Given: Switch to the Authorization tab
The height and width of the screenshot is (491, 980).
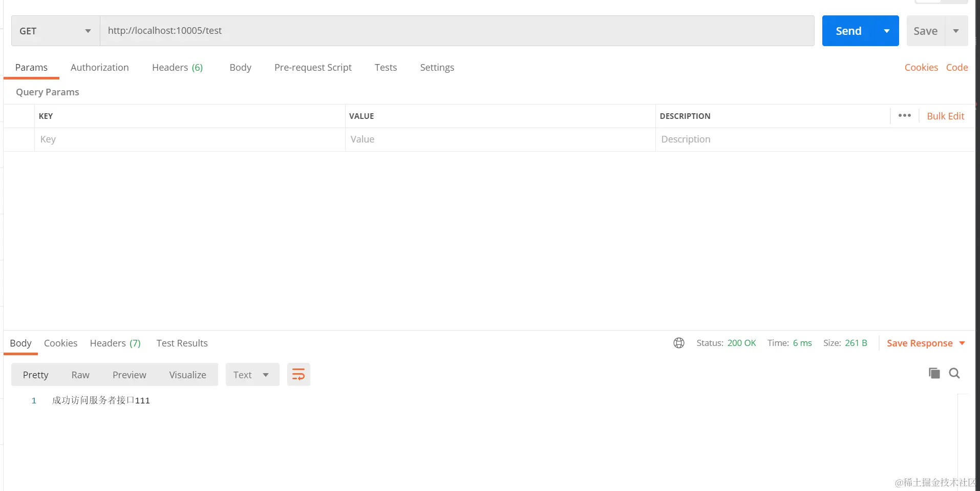Looking at the screenshot, I should [100, 67].
